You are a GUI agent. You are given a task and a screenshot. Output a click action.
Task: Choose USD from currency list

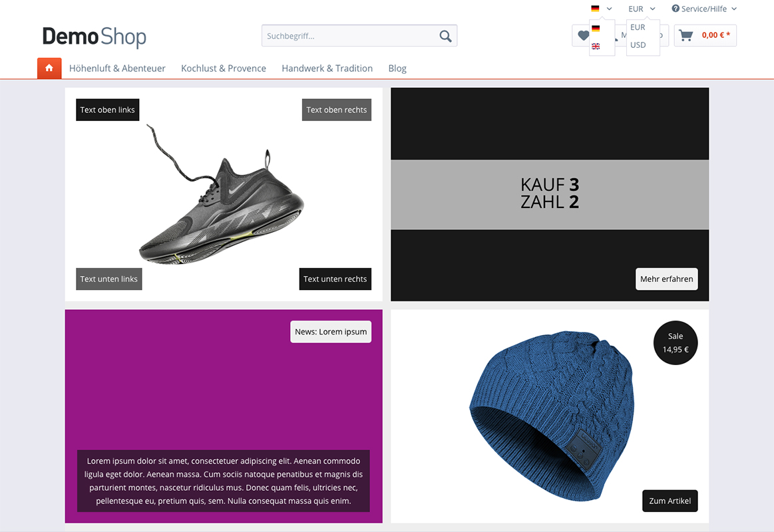click(638, 45)
